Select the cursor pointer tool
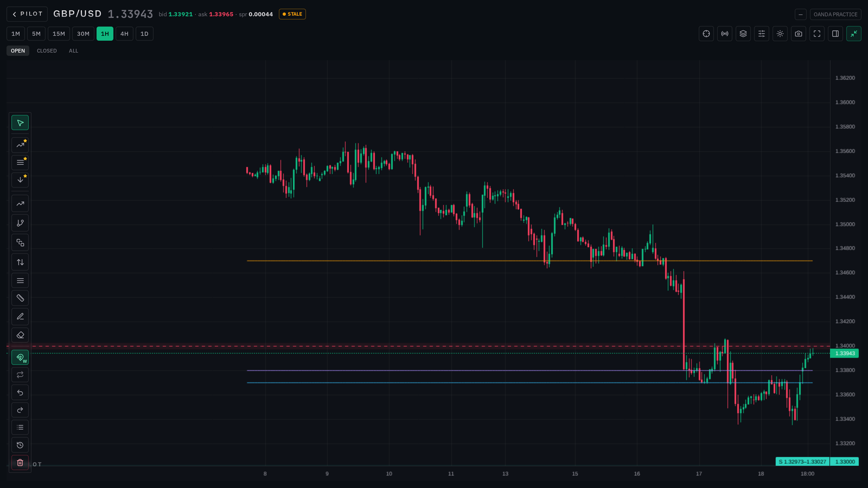 pyautogui.click(x=20, y=123)
